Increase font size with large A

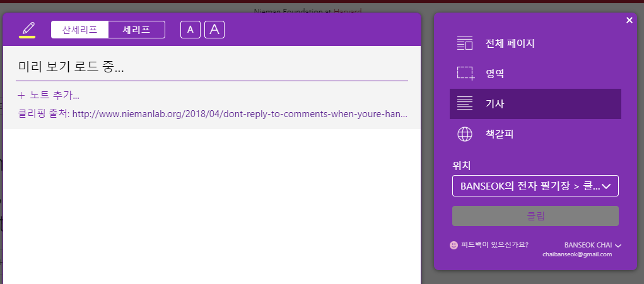coord(214,30)
